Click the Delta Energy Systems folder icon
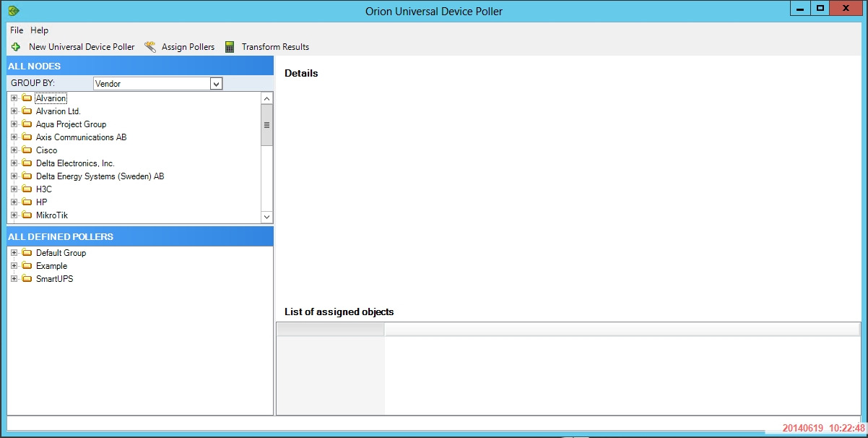 coord(27,176)
